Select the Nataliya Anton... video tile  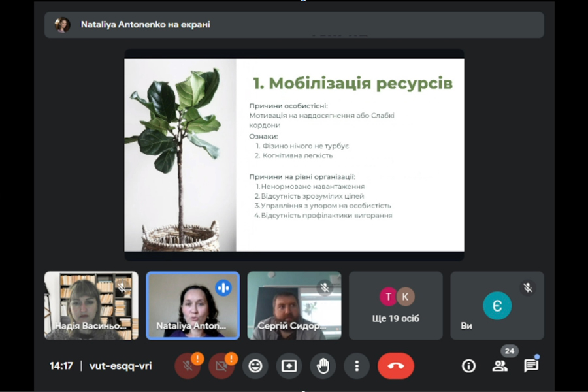[x=193, y=306]
